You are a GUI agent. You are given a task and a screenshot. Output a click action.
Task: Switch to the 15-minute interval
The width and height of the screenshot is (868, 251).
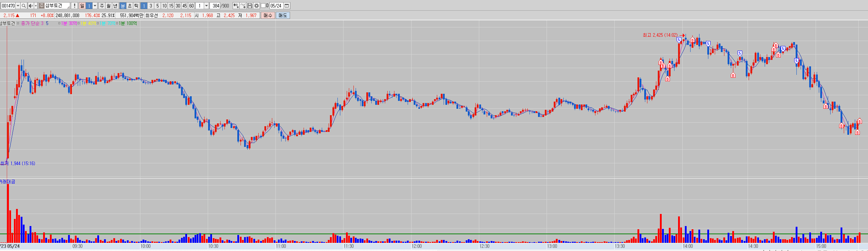171,6
